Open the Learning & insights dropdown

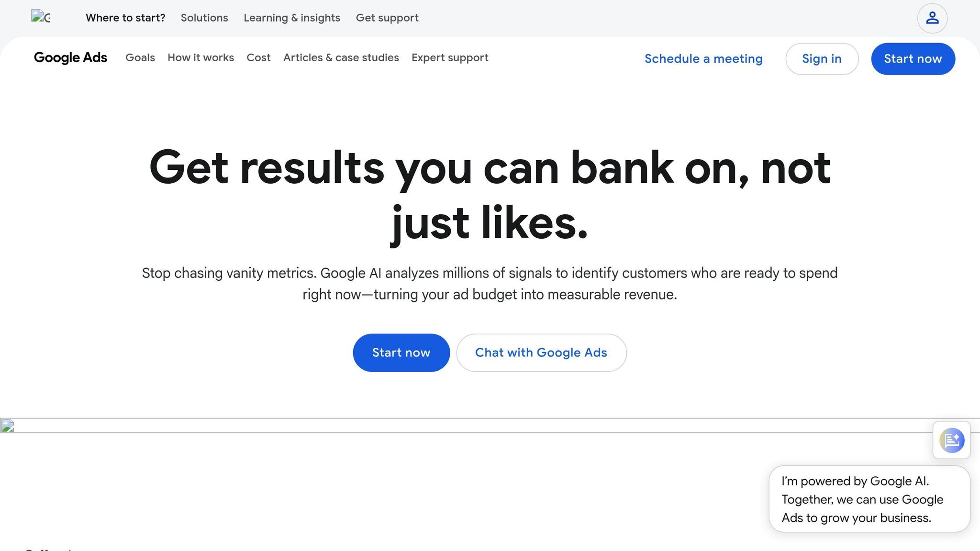click(x=292, y=18)
